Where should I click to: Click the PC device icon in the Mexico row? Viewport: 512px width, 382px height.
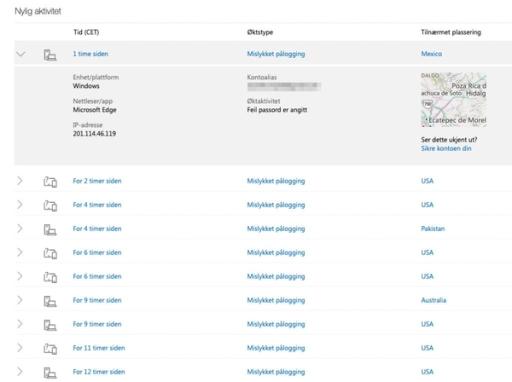click(x=50, y=55)
